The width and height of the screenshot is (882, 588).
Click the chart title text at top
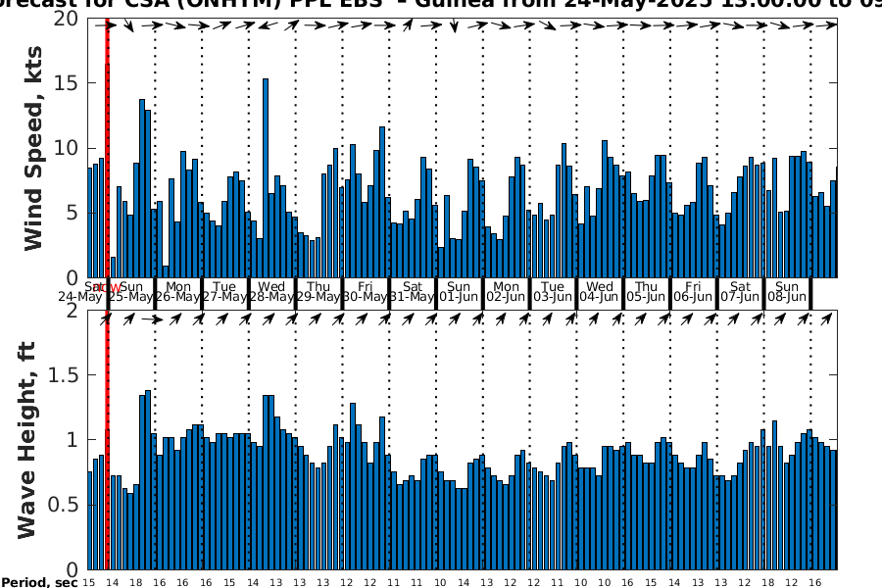(x=441, y=3)
